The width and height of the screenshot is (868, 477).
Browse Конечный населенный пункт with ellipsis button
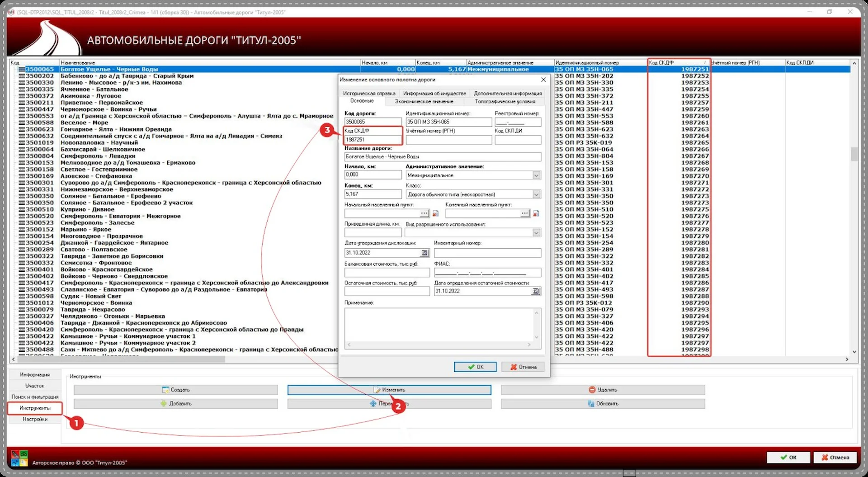tap(524, 213)
